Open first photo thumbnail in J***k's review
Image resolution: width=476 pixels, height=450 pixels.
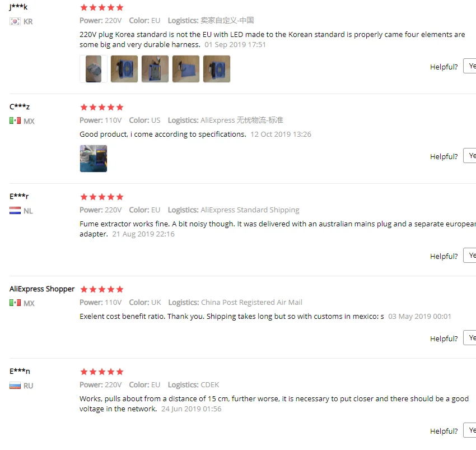pyautogui.click(x=94, y=69)
